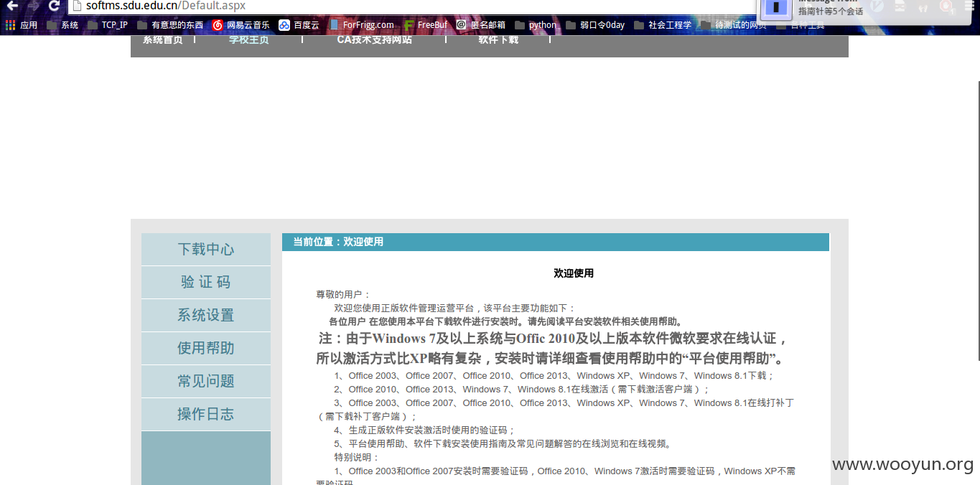Open the 百度云 bookmark
980x485 pixels.
point(299,25)
